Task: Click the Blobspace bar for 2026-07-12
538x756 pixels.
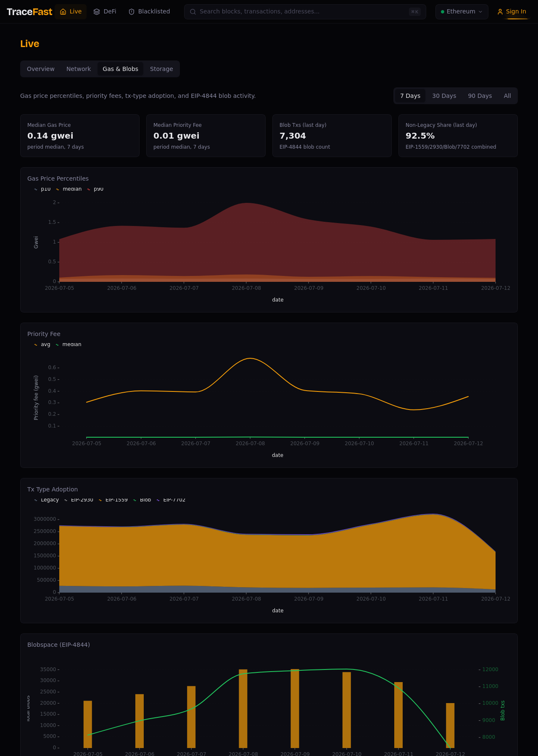Action: [450, 725]
